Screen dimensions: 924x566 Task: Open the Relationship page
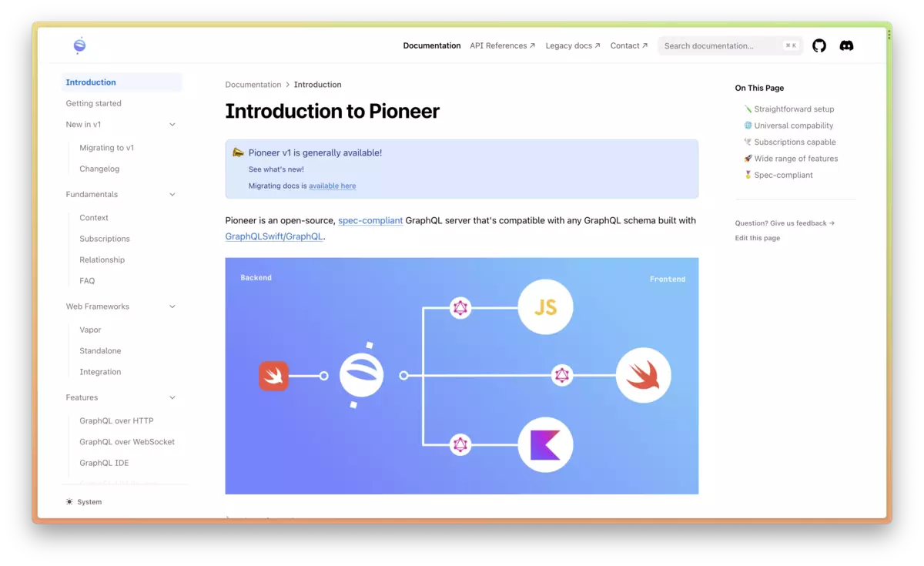pyautogui.click(x=102, y=260)
